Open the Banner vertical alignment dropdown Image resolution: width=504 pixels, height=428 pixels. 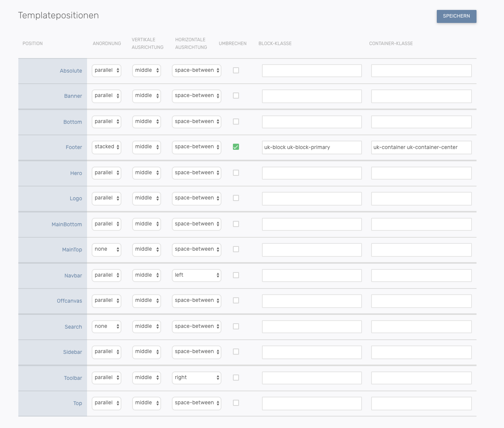click(147, 96)
